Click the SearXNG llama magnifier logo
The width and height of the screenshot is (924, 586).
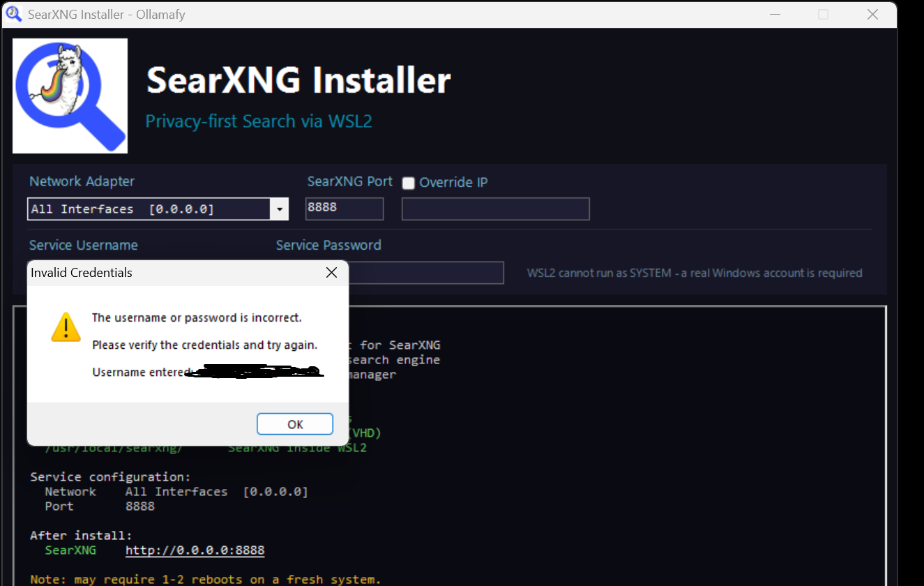click(x=70, y=96)
